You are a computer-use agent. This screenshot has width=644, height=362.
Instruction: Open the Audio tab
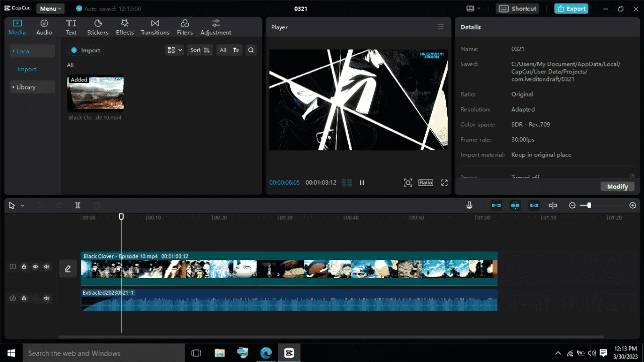(x=44, y=27)
